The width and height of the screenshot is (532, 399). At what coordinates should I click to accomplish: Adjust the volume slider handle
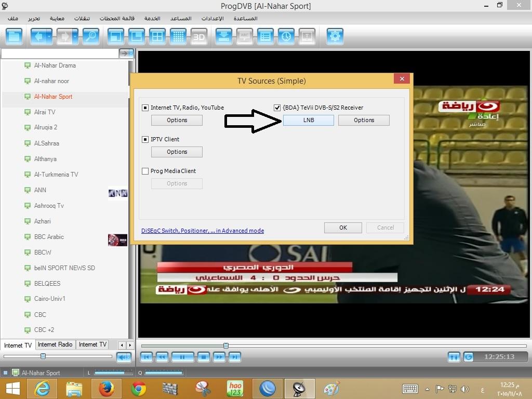(43, 356)
